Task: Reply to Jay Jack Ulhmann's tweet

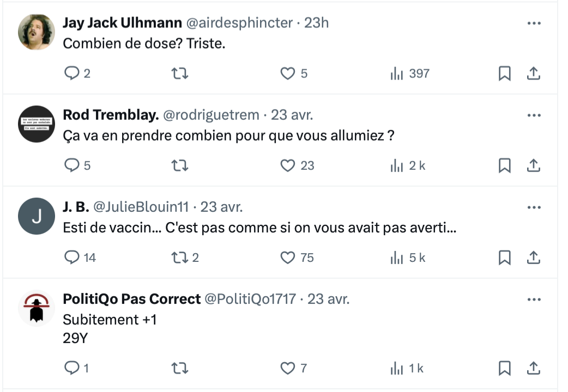Action: coord(71,73)
